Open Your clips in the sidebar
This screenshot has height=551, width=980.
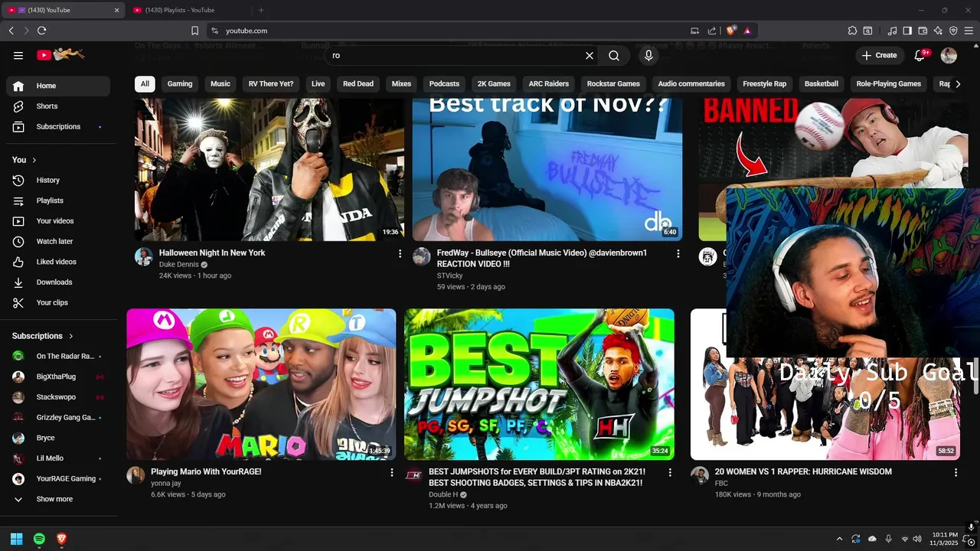(58, 302)
